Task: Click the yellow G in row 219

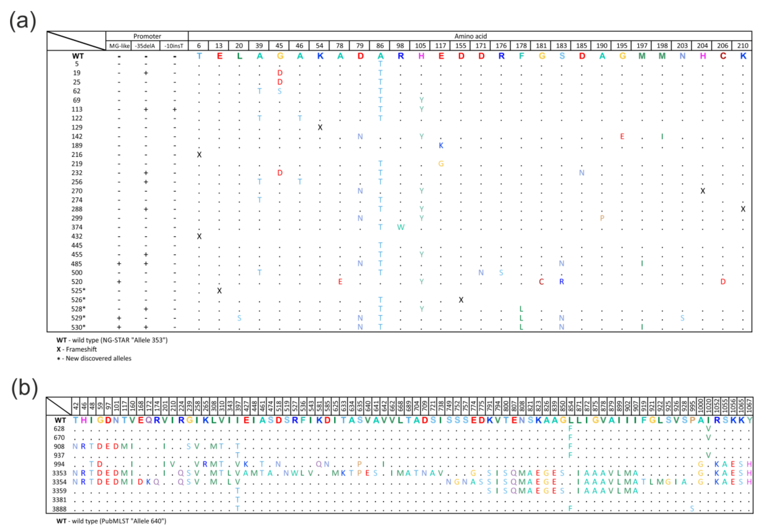Action: 441,164
